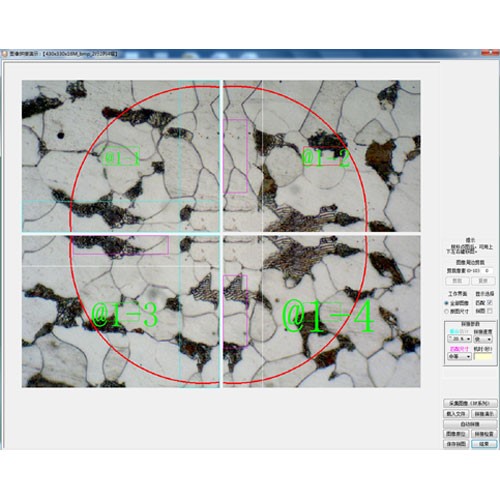Select image tile labeled @1-2
This screenshot has width=500, height=500.
click(x=322, y=156)
